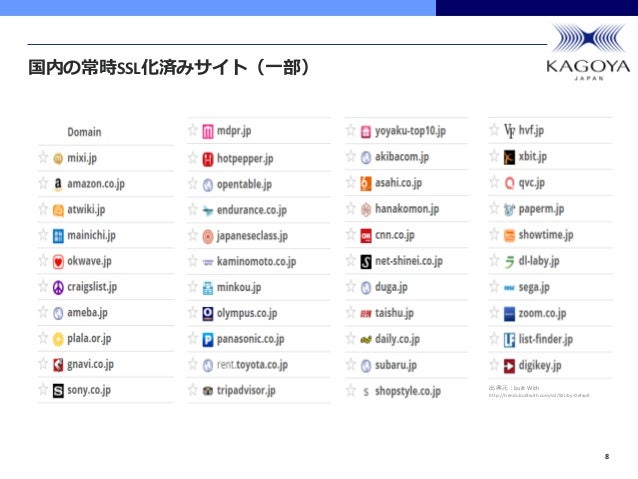Image resolution: width=638 pixels, height=479 pixels.
Task: Click the daily.co.jp text
Action: point(398,339)
